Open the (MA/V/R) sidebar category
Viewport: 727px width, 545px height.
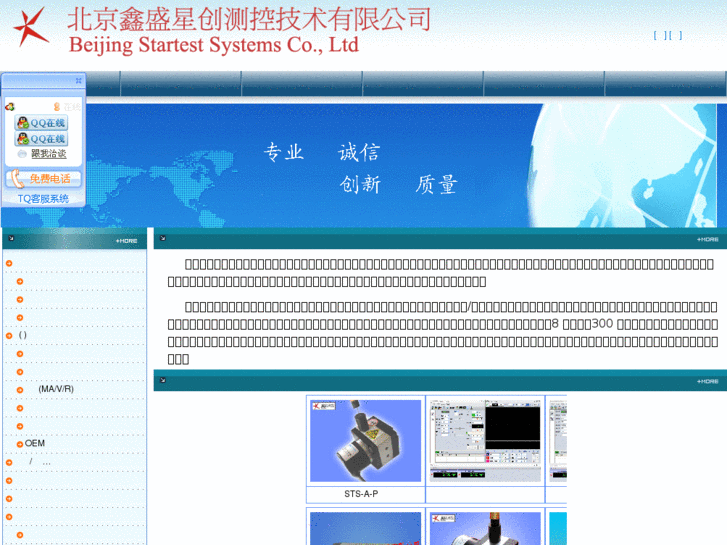[56, 389]
